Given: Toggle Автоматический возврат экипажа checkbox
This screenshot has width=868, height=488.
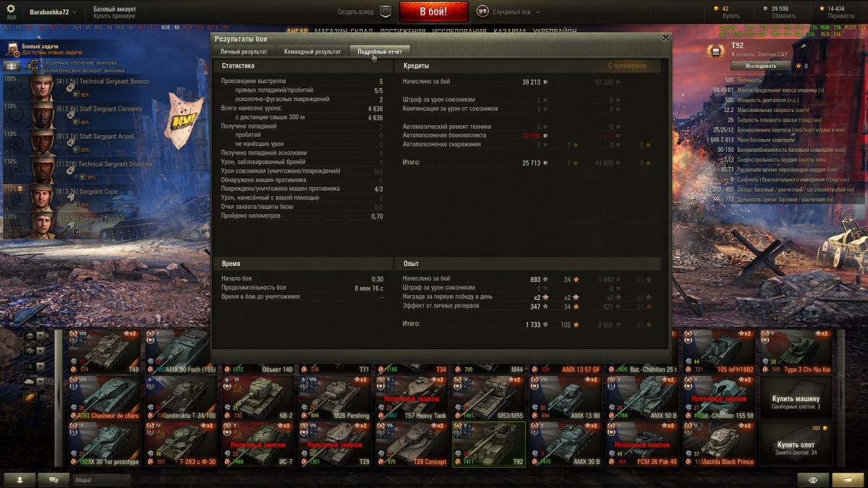Looking at the screenshot, I should (x=35, y=70).
